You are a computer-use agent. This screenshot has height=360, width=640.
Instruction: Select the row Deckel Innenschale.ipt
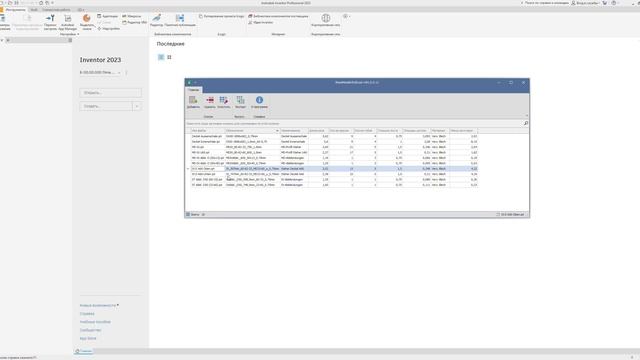331,142
